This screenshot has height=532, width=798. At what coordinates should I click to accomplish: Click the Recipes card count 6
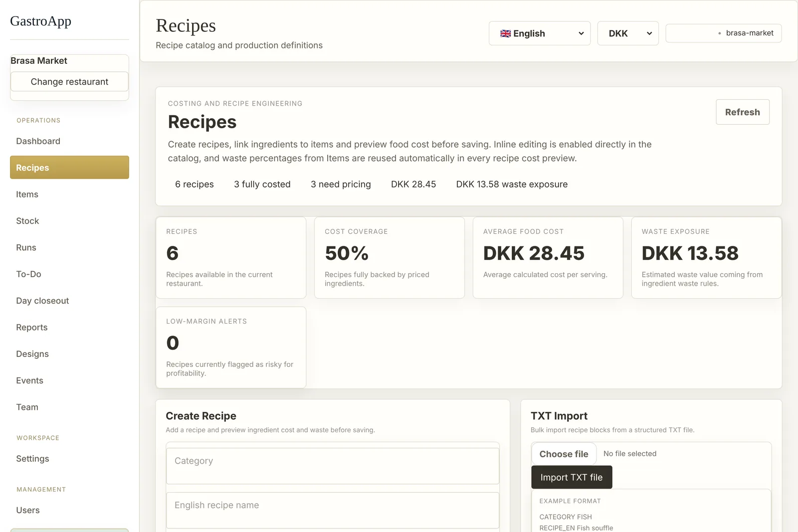pos(173,253)
